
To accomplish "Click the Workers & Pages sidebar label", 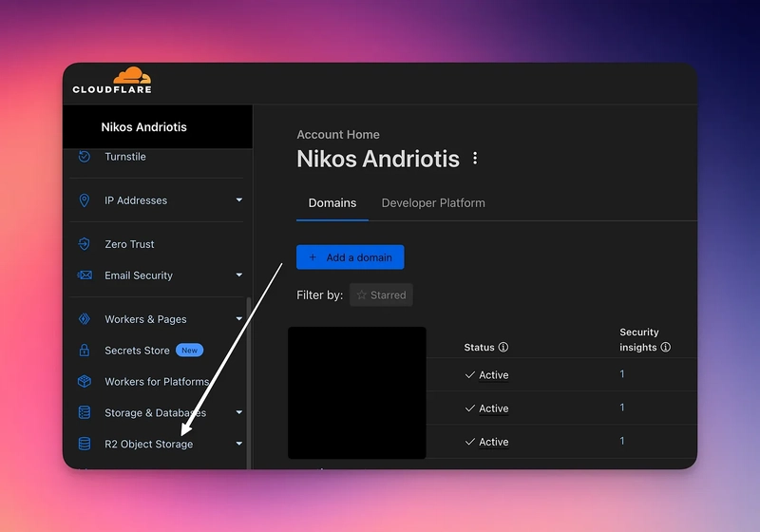I will 146,319.
